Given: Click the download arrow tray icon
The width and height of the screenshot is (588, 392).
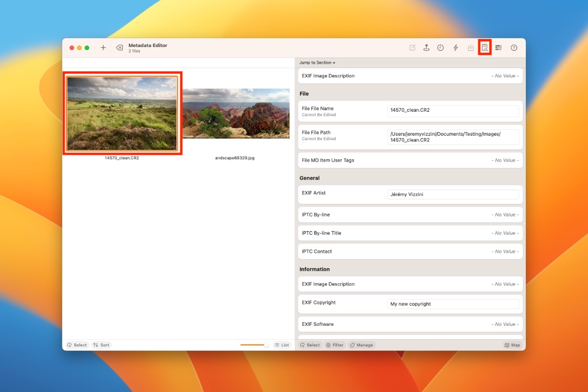Looking at the screenshot, I should pos(471,48).
